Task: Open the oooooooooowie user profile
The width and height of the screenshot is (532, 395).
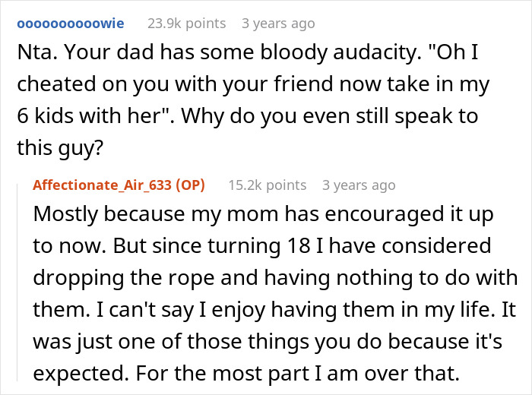Action: tap(71, 24)
